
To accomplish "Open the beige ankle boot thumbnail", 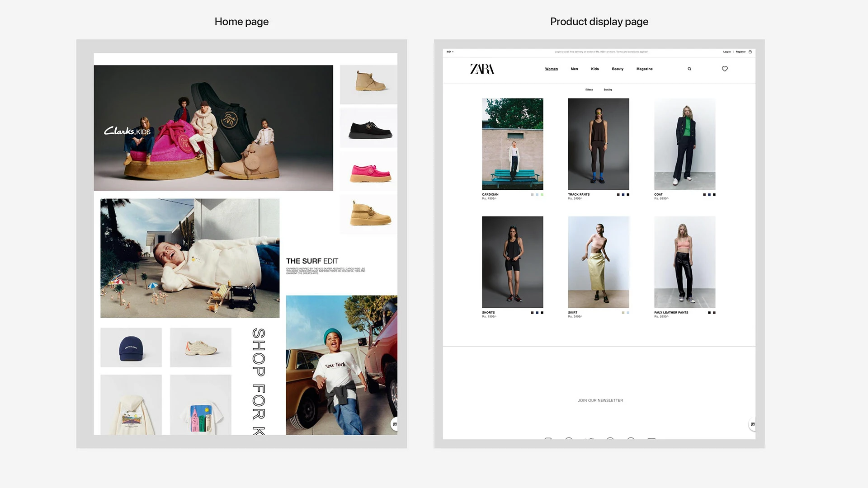I will [368, 84].
